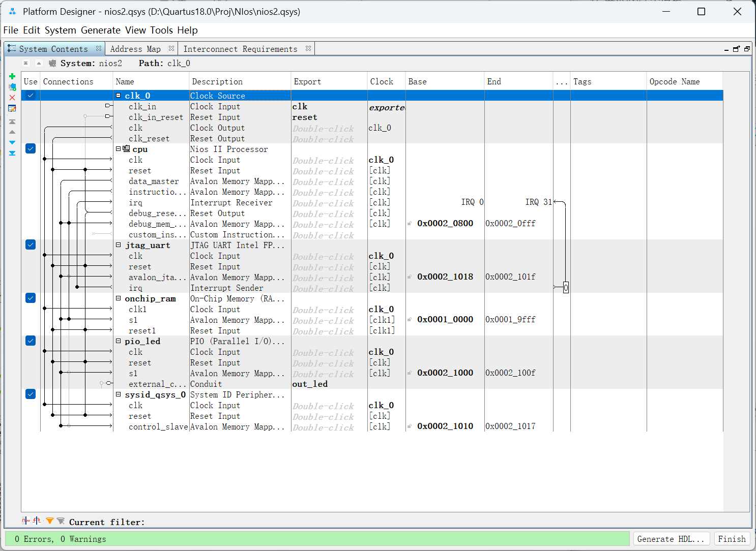This screenshot has height=551, width=756.
Task: Click the orange funnel filter icon
Action: coord(49,521)
